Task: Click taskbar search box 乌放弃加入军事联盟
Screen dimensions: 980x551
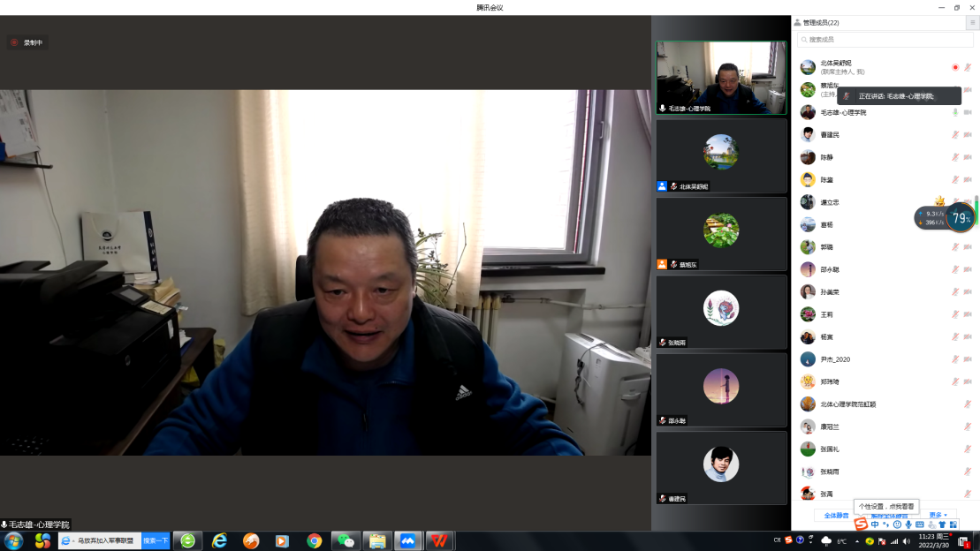Action: 100,541
